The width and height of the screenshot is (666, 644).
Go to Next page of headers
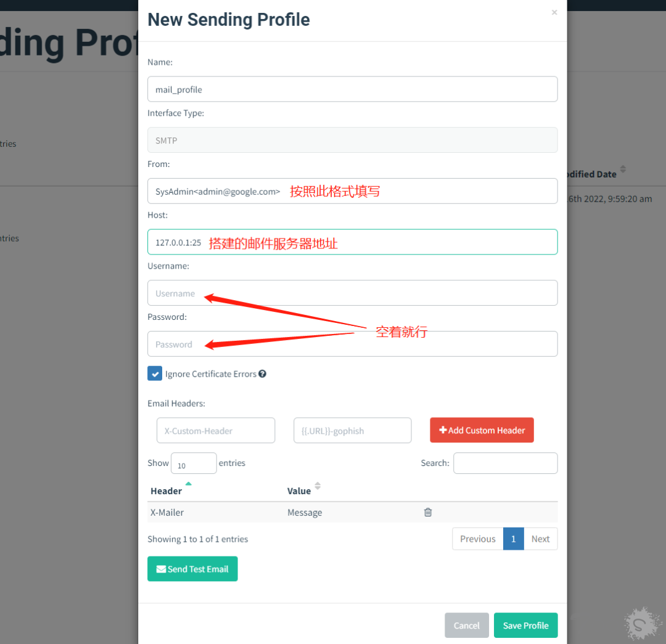(x=541, y=539)
